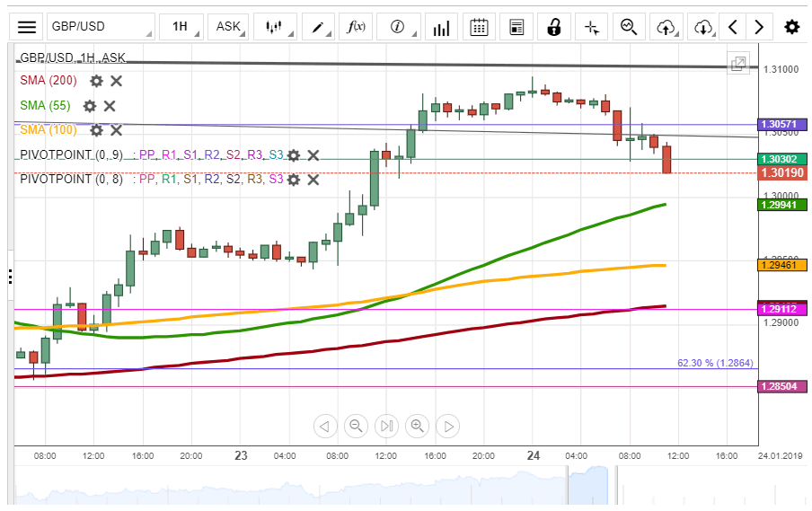This screenshot has height=511, width=812.
Task: Open the f(x) indicators menu
Action: tap(357, 27)
